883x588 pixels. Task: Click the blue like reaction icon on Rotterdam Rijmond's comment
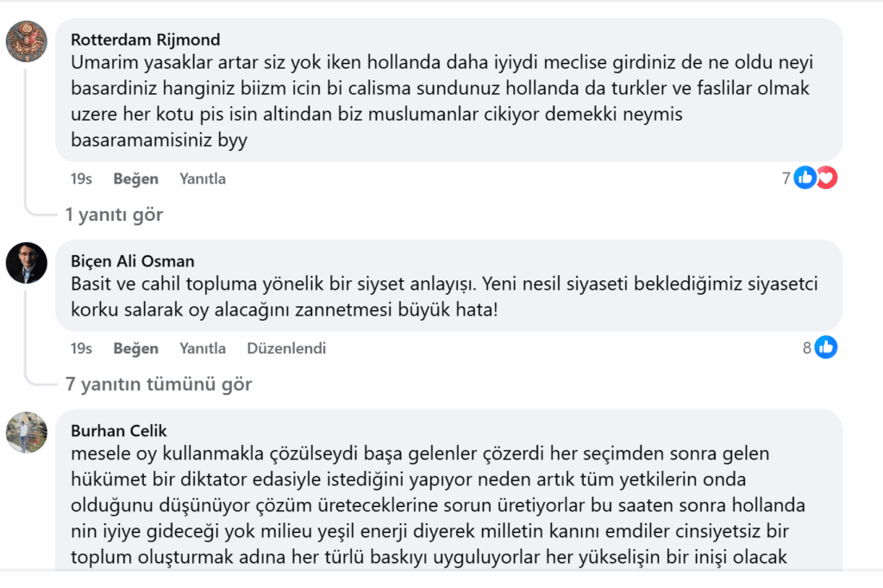[805, 178]
